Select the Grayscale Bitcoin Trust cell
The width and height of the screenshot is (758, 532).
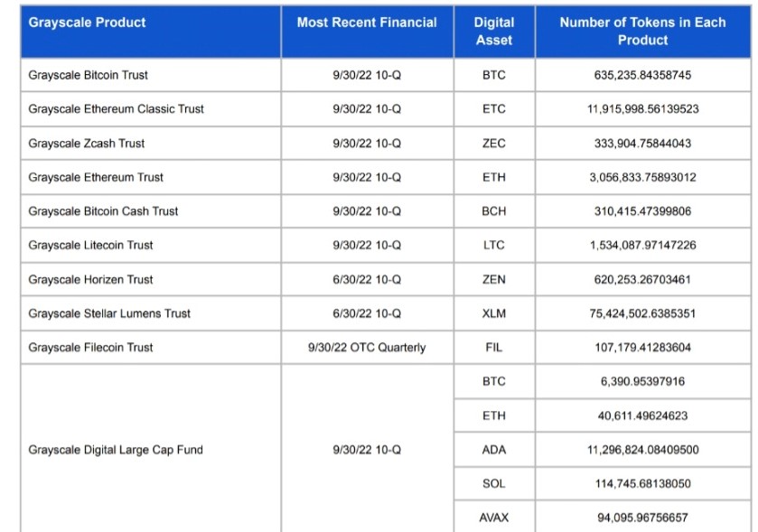click(x=89, y=75)
